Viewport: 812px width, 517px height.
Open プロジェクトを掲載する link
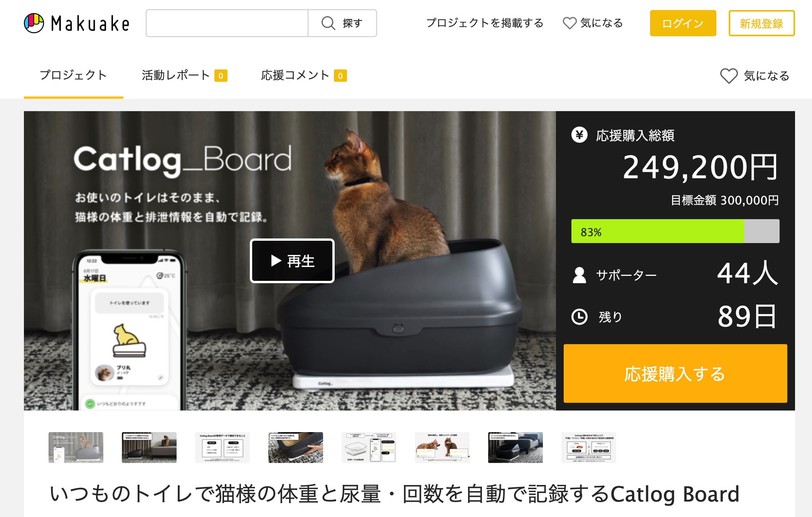pos(485,23)
